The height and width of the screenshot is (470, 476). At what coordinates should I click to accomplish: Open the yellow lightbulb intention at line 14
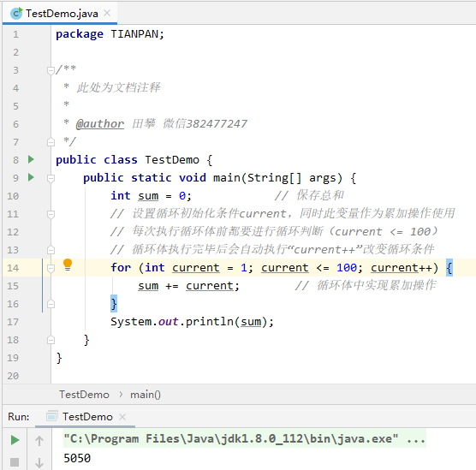click(68, 265)
